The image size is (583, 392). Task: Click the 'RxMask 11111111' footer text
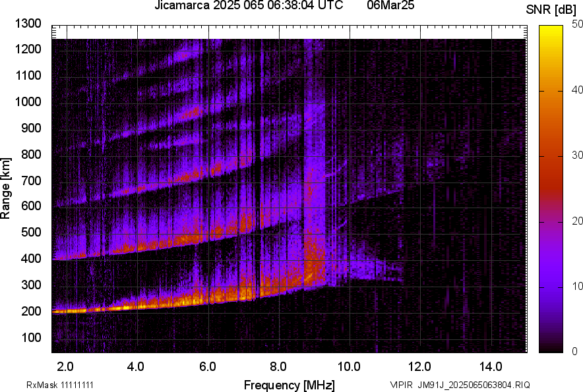60,385
